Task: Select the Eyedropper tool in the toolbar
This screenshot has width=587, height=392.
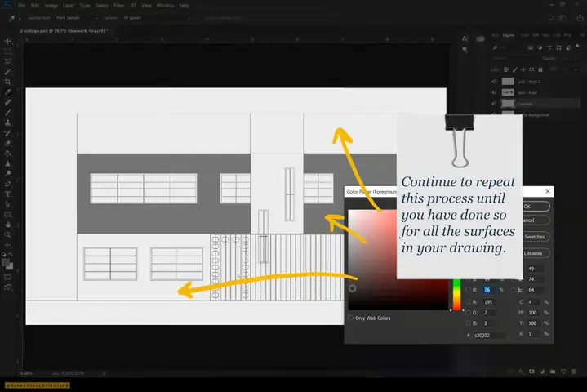Action: click(8, 91)
